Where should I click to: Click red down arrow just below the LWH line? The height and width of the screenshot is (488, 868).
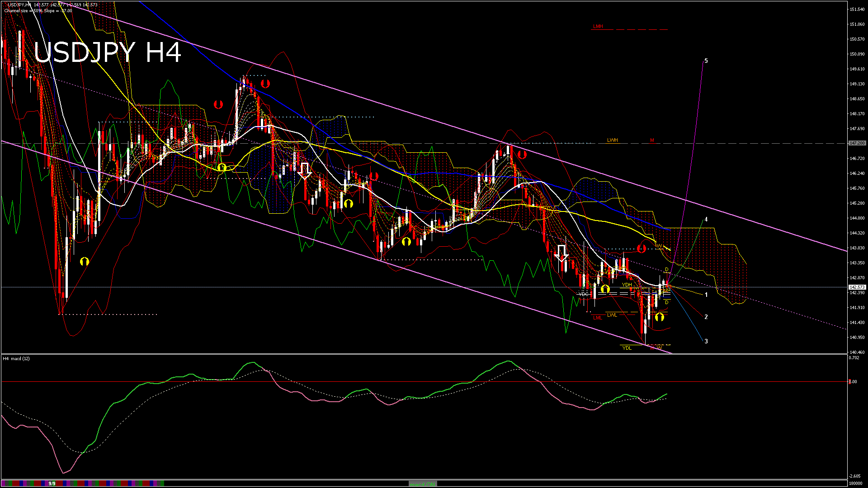(x=522, y=155)
